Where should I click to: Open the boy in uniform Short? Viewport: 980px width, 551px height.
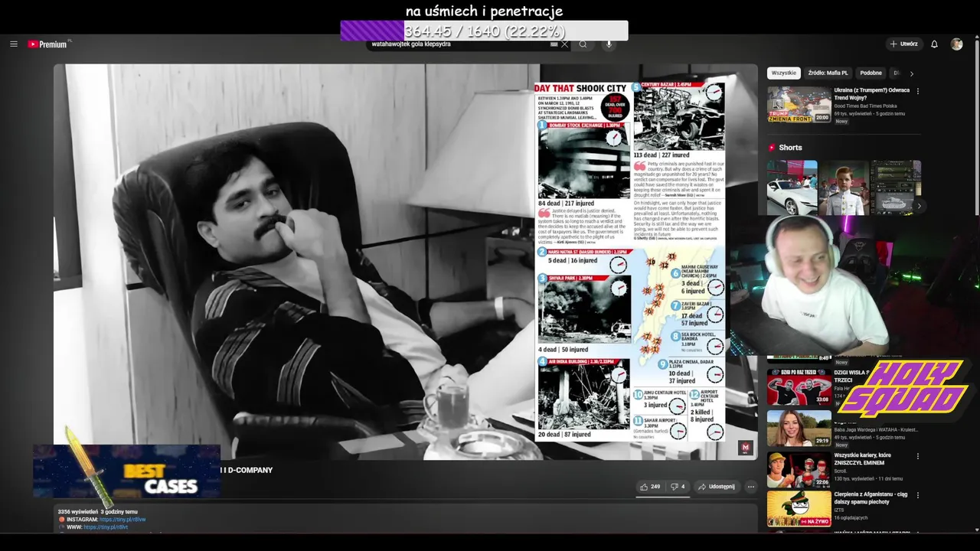(844, 187)
